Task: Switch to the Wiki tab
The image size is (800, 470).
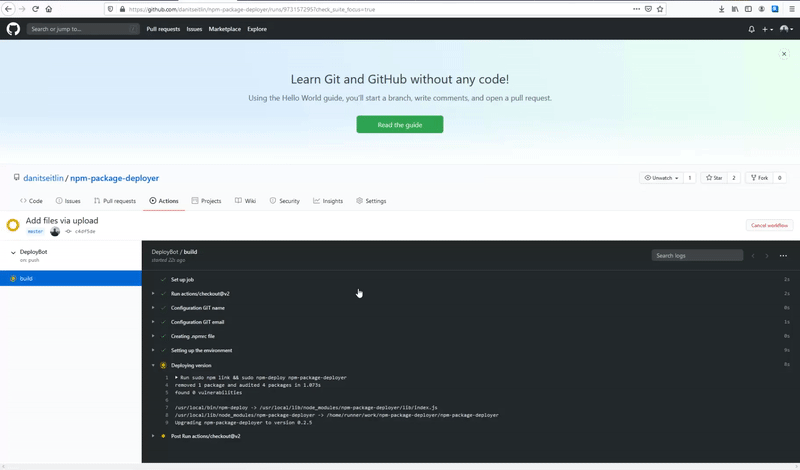Action: point(245,201)
